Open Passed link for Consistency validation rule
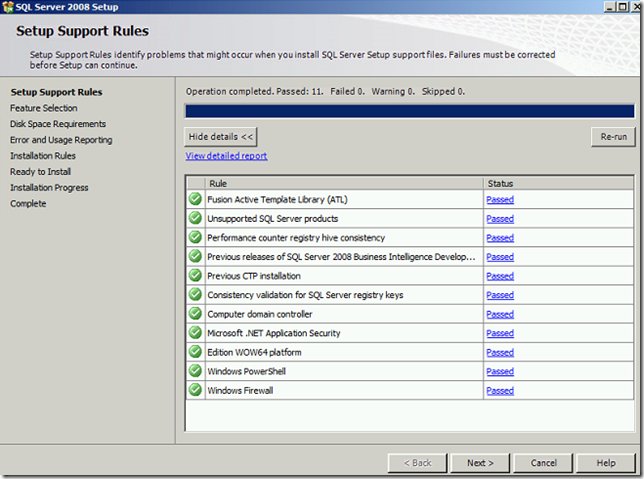Viewport: 644px width, 479px height. pos(500,295)
